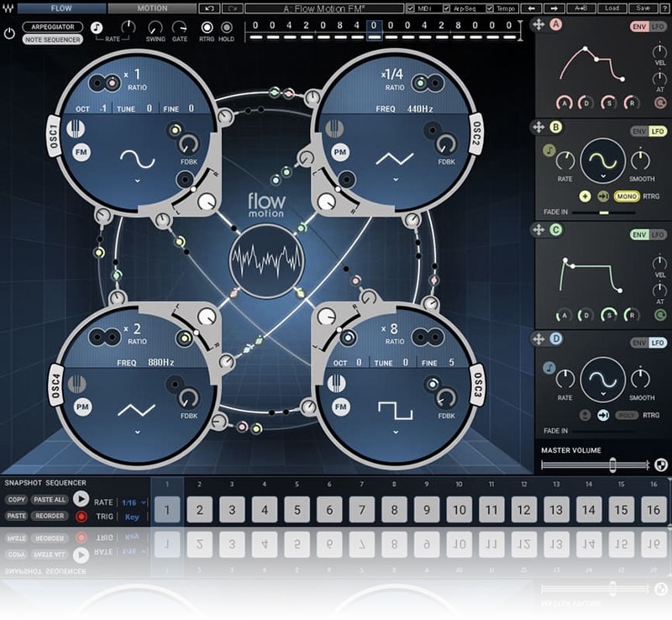Open the snapshot Rate 1/16 dropdown

(x=133, y=502)
